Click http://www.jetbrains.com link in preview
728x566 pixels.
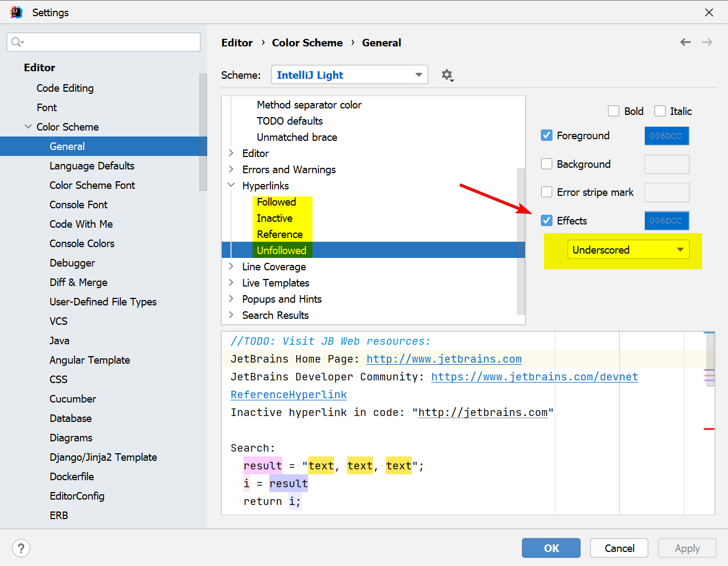pyautogui.click(x=444, y=359)
